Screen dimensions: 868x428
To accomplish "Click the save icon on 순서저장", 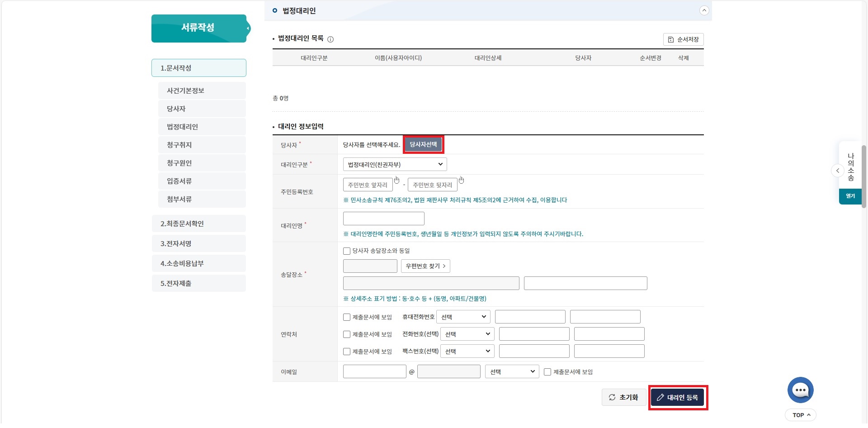I will pos(671,39).
